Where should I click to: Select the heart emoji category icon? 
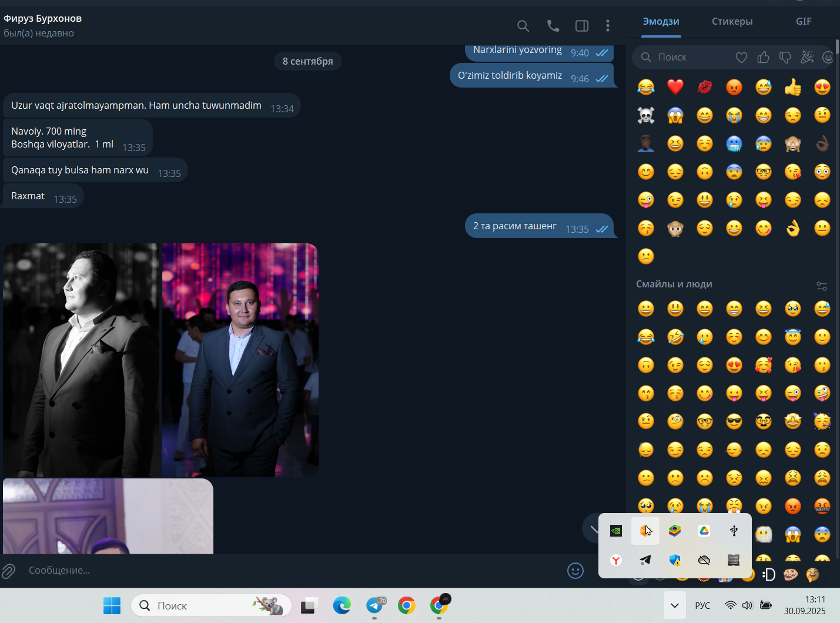(x=742, y=57)
